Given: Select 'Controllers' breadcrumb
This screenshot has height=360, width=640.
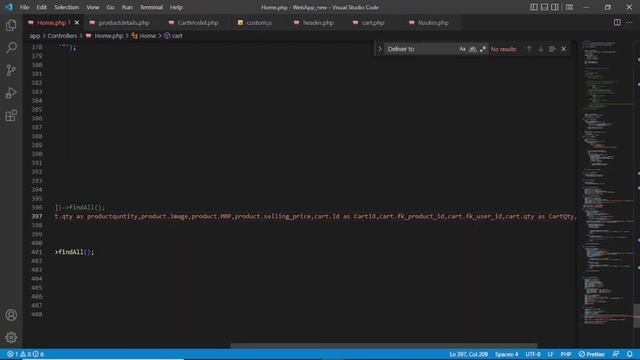Looking at the screenshot, I should [x=62, y=36].
